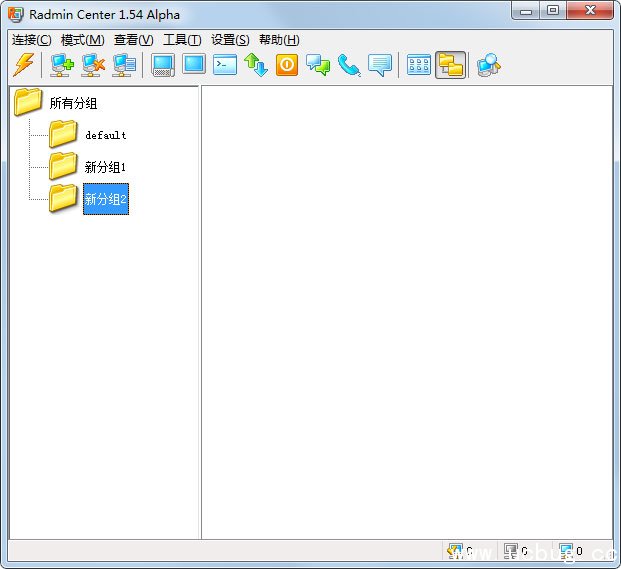The image size is (621, 569).
Task: Select the text chat bubbles icon
Action: pyautogui.click(x=318, y=65)
